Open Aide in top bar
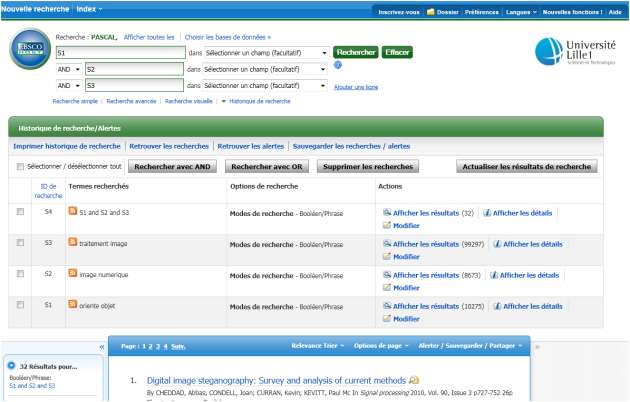630x402 pixels. pos(615,12)
